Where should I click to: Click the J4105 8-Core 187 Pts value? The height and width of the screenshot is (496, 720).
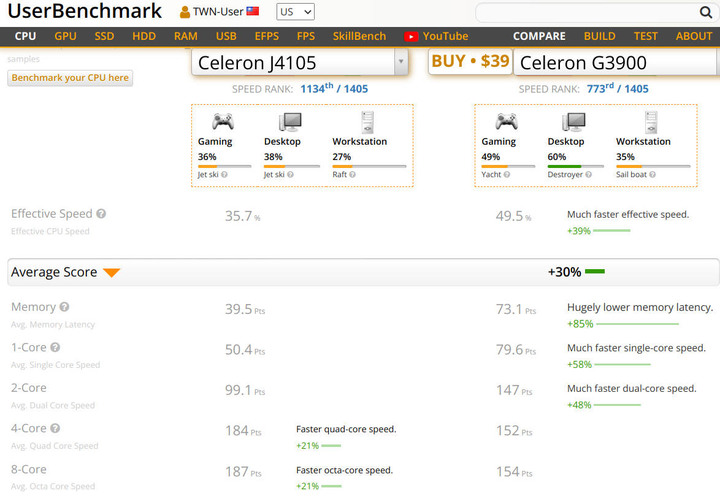tap(243, 472)
